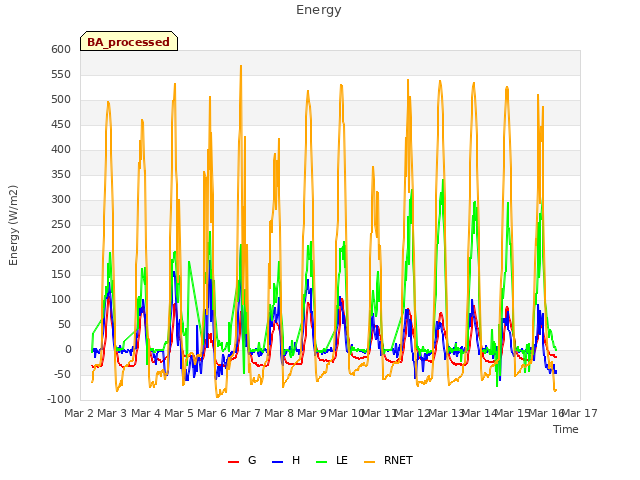Image resolution: width=640 pixels, height=480 pixels.
Task: Click the Mar 3 date tick label
Action: (x=112, y=413)
